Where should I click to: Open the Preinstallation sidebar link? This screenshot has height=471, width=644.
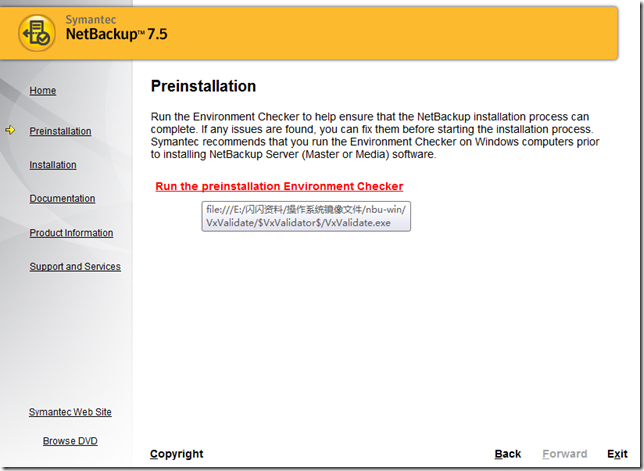(x=60, y=131)
